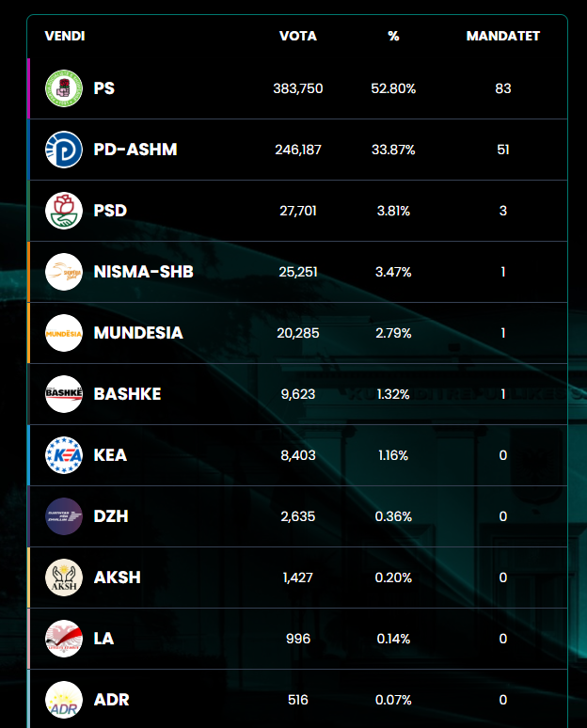The height and width of the screenshot is (728, 587).
Task: Click the ADR party logo icon
Action: 64,700
